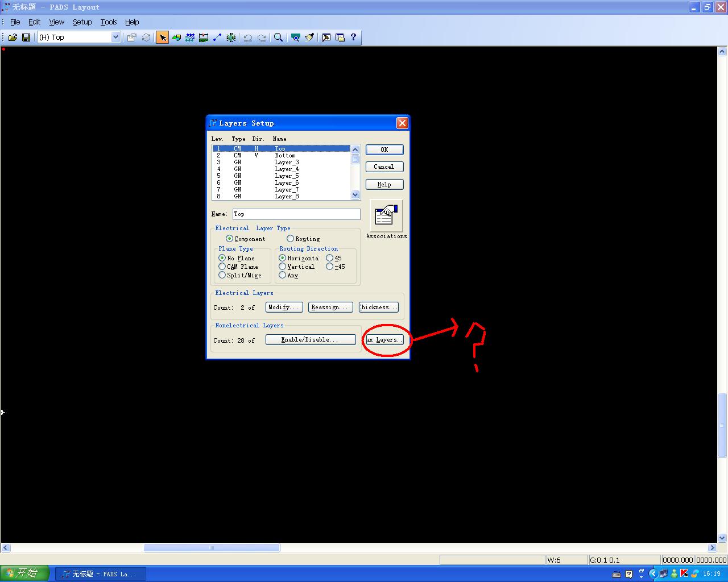The image size is (728, 582).
Task: Click the green messenger tray icon
Action: pos(674,574)
